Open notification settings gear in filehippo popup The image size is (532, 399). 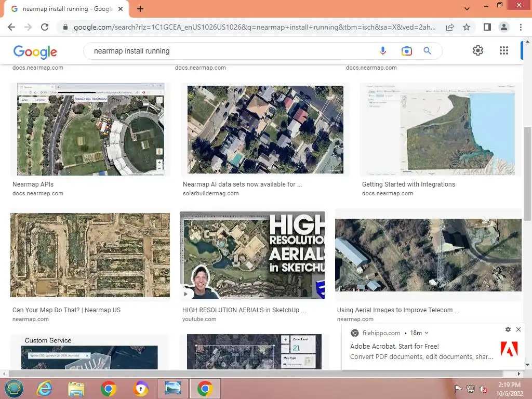tap(508, 329)
